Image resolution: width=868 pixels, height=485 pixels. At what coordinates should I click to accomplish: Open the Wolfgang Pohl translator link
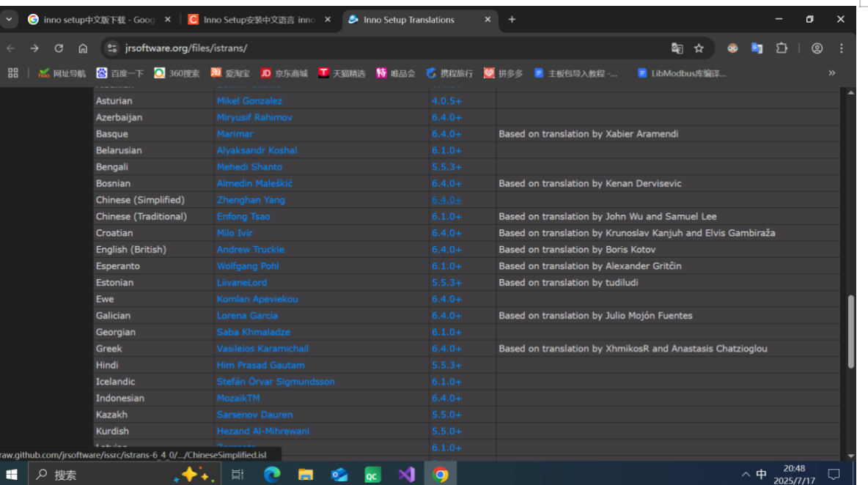(248, 267)
